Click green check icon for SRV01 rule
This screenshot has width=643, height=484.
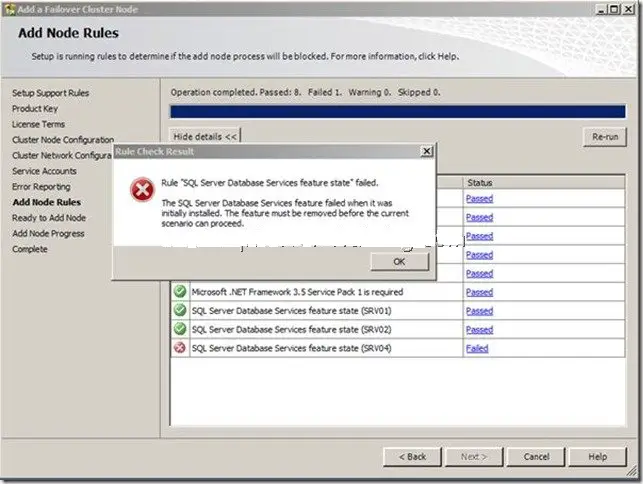[178, 311]
